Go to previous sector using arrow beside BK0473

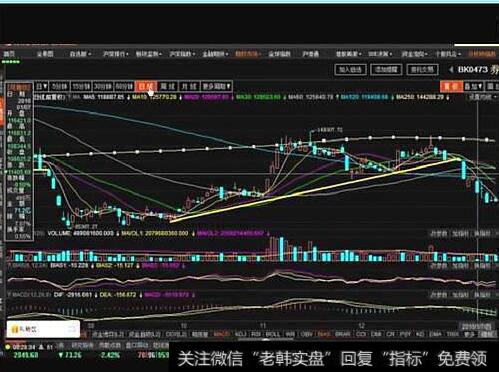[451, 70]
